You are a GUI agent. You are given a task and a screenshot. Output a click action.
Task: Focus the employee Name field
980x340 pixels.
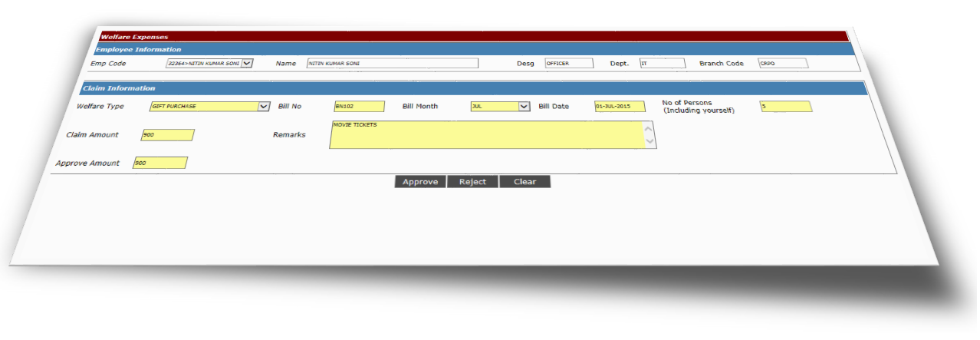click(392, 64)
